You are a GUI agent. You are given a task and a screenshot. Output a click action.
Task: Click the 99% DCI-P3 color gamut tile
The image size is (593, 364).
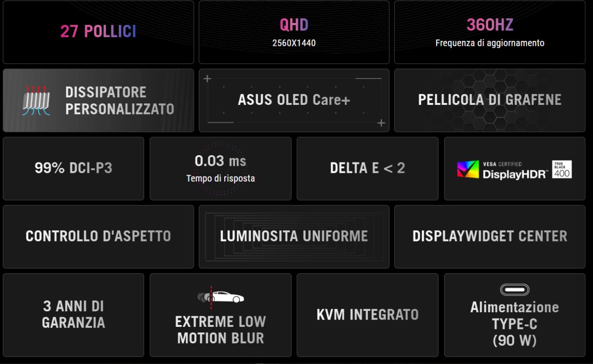tap(73, 168)
